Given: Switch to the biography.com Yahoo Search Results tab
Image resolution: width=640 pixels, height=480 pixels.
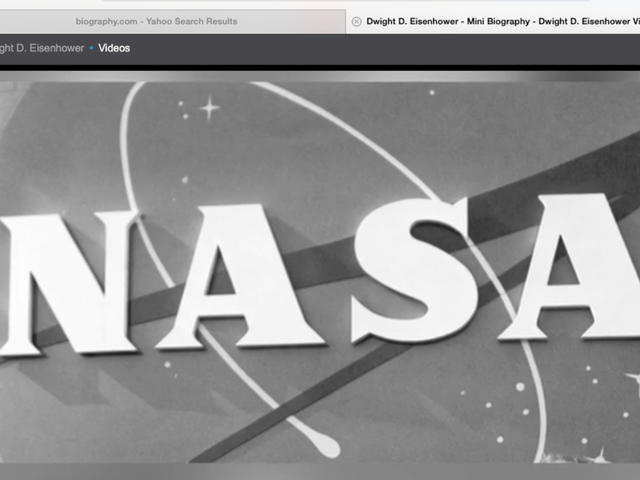Looking at the screenshot, I should 156,22.
